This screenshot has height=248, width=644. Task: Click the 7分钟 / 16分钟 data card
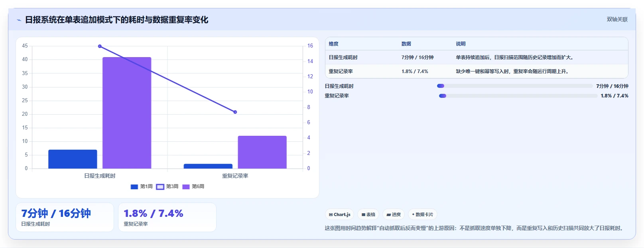click(x=65, y=217)
